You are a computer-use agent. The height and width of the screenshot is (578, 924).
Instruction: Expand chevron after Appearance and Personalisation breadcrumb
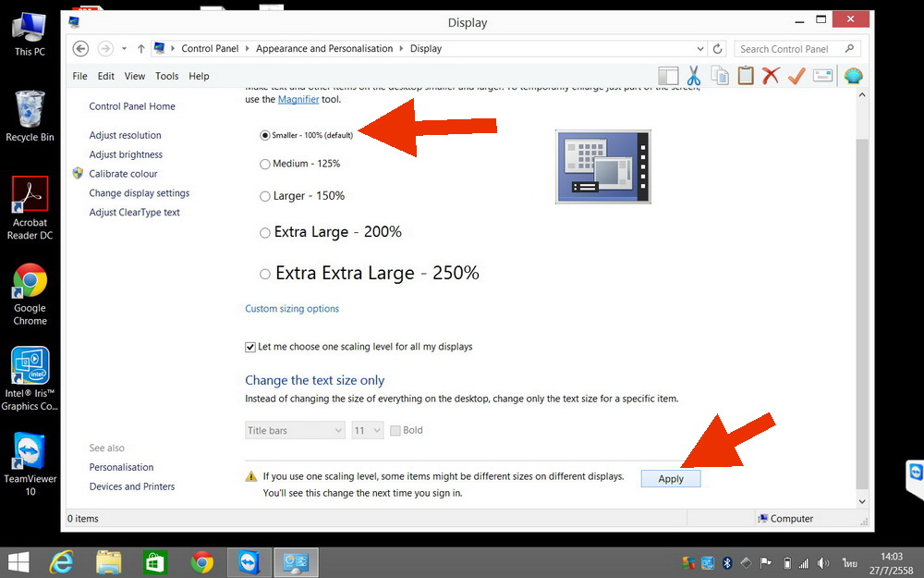(401, 48)
